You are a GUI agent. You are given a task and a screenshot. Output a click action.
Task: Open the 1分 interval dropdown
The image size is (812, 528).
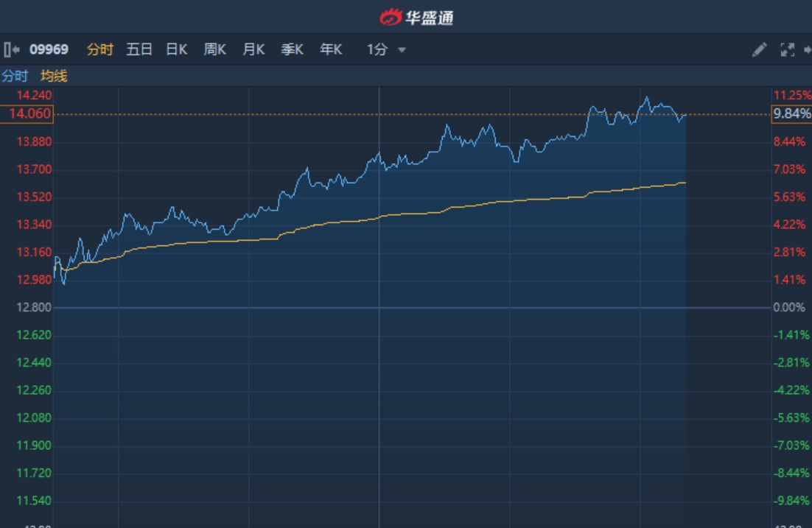[377, 50]
